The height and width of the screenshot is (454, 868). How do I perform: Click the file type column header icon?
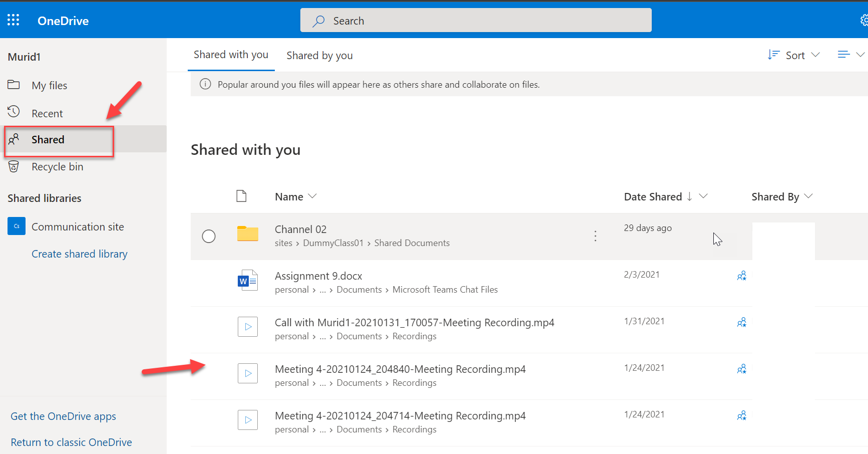point(241,196)
